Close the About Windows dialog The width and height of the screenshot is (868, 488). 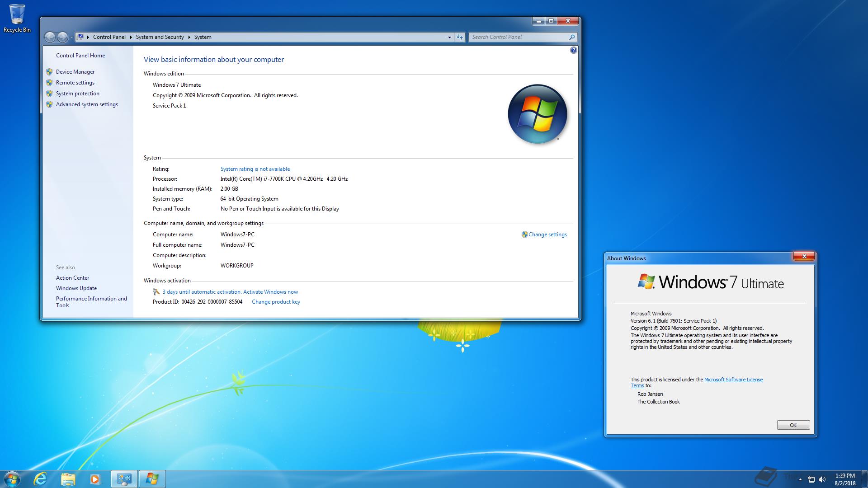click(x=804, y=257)
